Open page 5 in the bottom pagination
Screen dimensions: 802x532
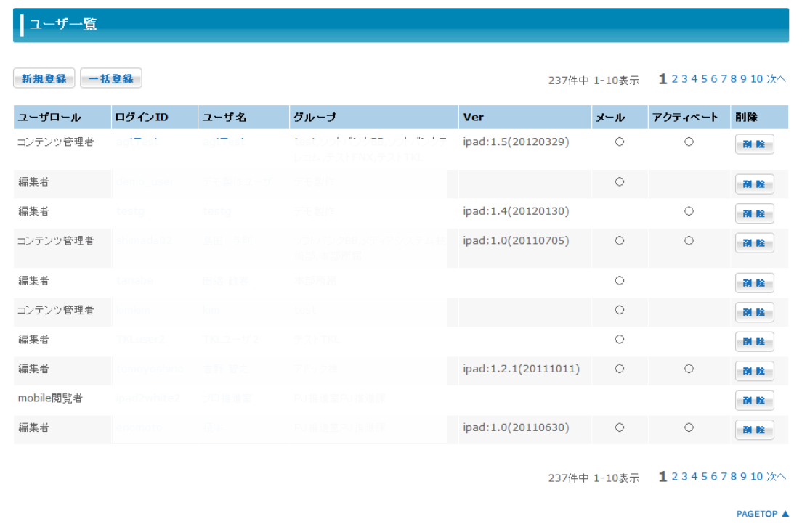(x=704, y=477)
